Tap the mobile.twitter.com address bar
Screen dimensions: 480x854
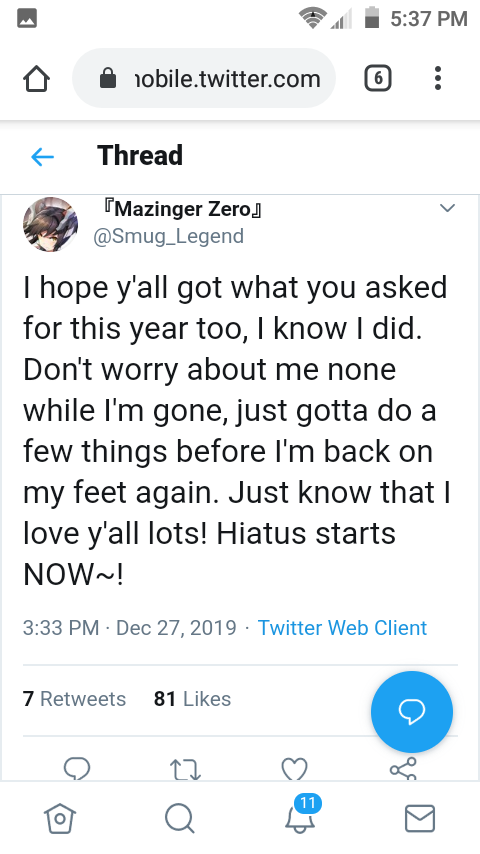pyautogui.click(x=204, y=79)
